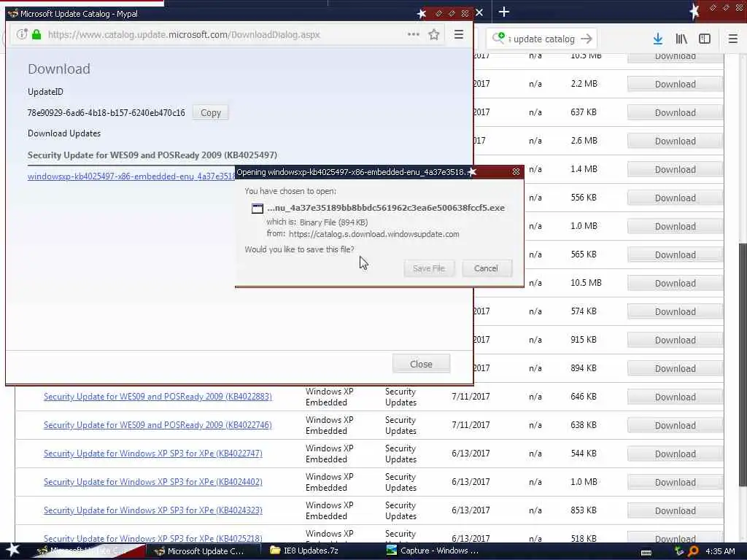The image size is (747, 560).
Task: Bookmark this page with star icon
Action: [433, 35]
